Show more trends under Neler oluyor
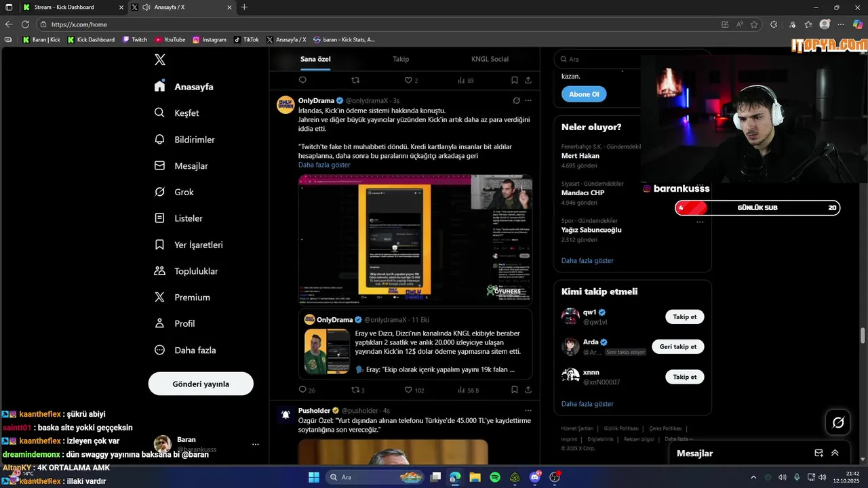 [587, 260]
